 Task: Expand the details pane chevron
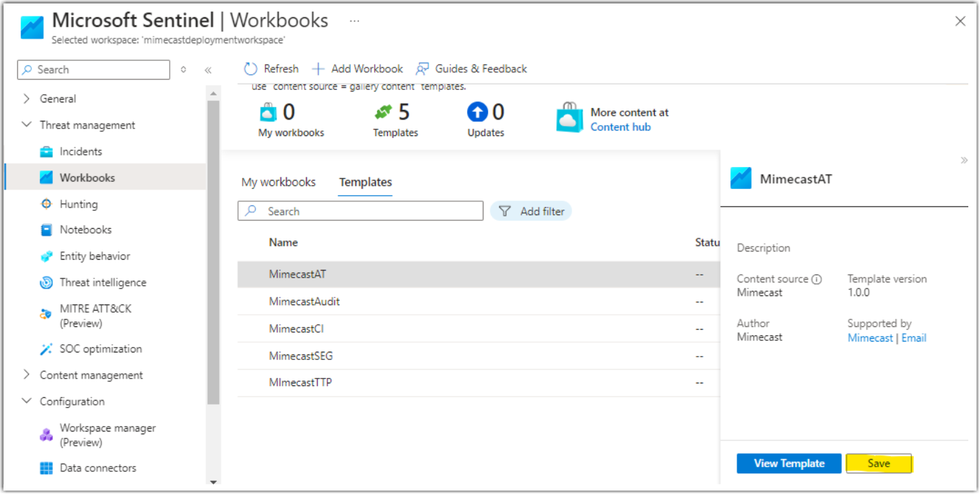point(966,159)
